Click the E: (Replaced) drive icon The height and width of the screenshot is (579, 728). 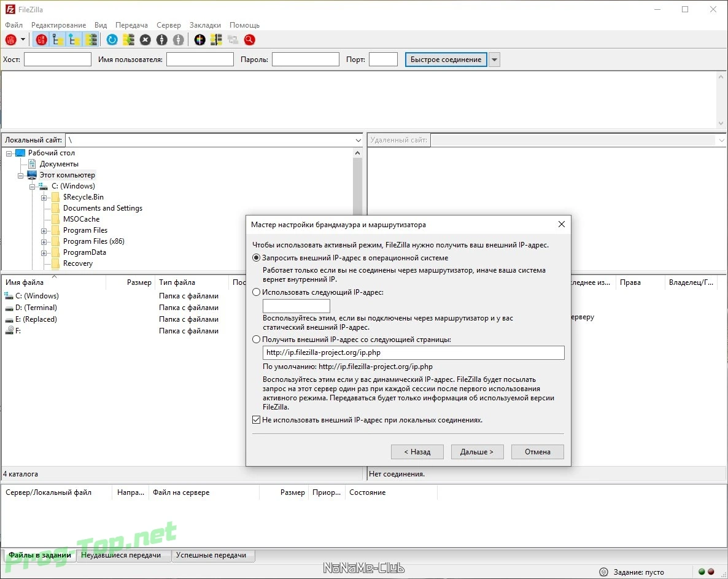[9, 319]
